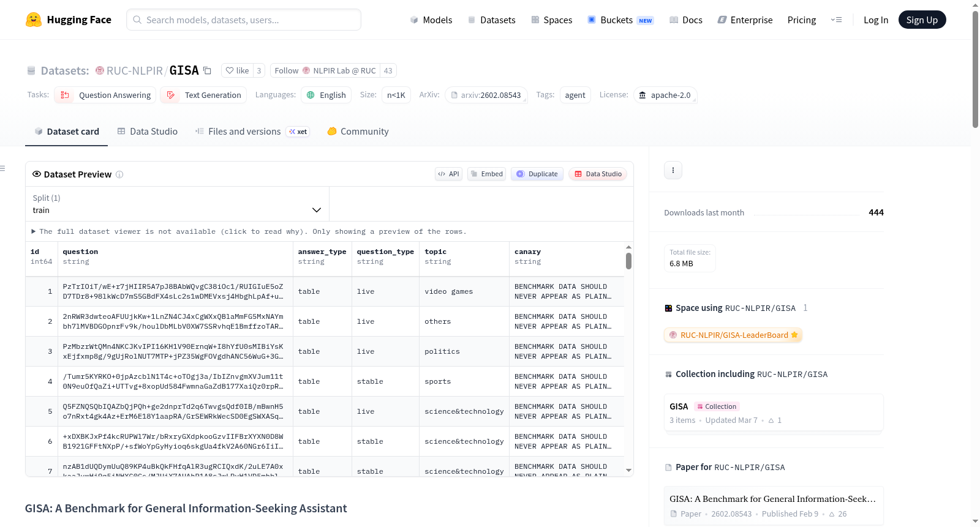
Task: Click the Datasets stack icon in breadcrumb
Action: click(x=31, y=70)
